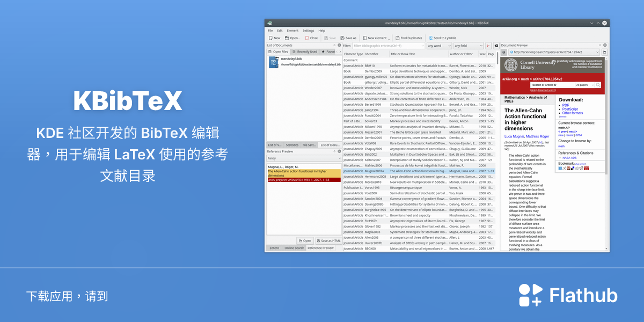Switch to the Statistics tab
Viewport: 644px width, 322px height.
(x=292, y=145)
